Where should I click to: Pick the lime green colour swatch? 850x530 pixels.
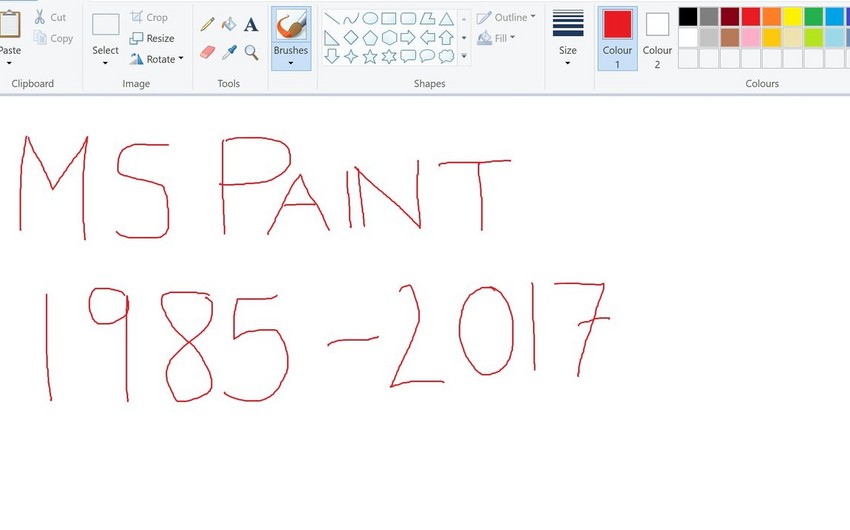click(x=814, y=37)
